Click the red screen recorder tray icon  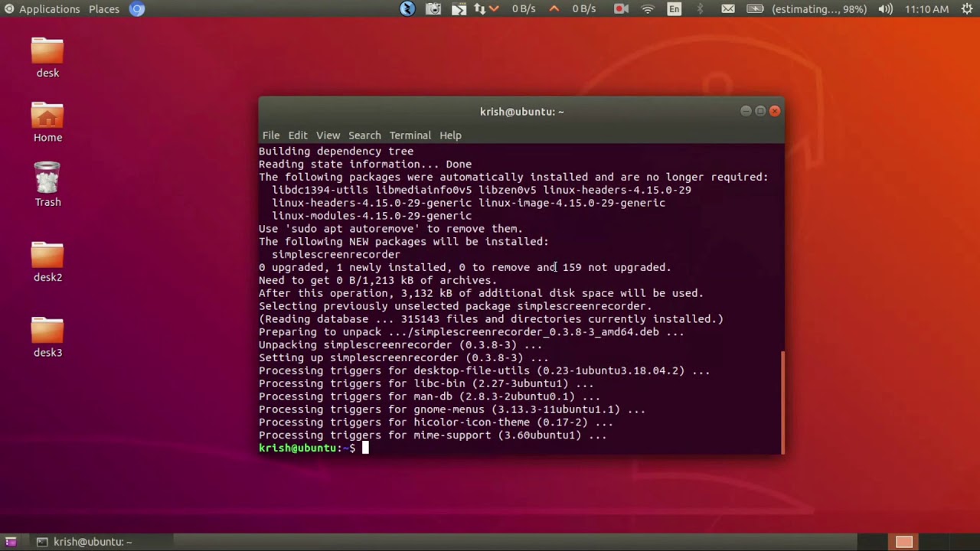point(621,9)
